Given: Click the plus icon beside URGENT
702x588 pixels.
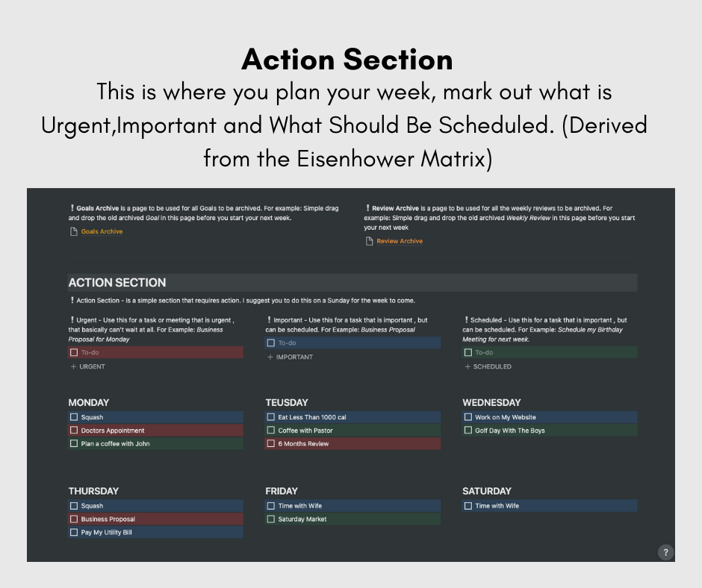Looking at the screenshot, I should 73,367.
